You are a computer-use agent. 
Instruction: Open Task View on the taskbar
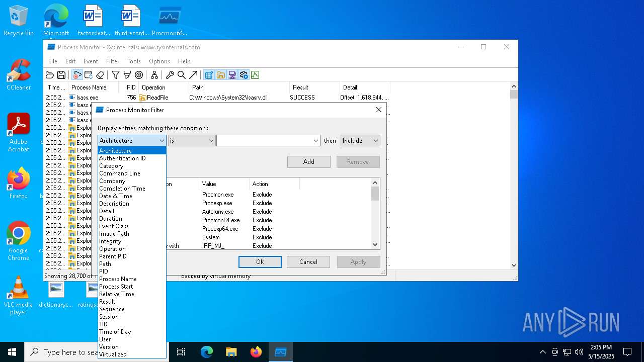(x=181, y=352)
